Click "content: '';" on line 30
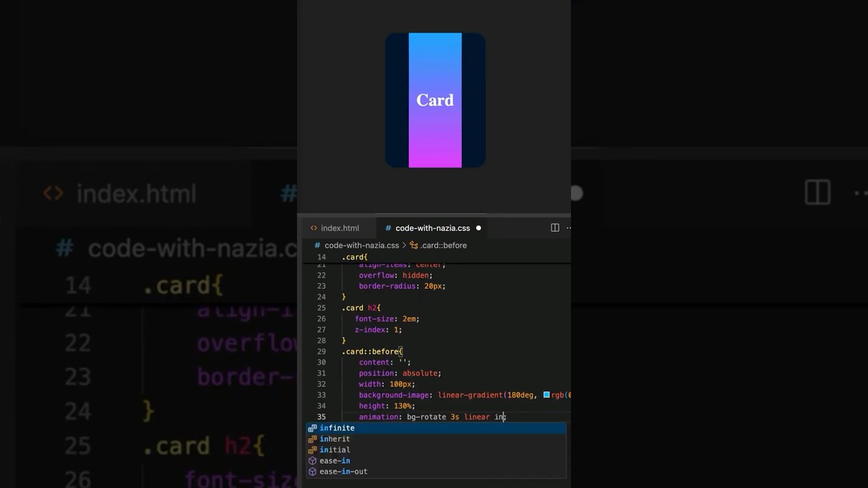This screenshot has width=868, height=488. coord(384,363)
